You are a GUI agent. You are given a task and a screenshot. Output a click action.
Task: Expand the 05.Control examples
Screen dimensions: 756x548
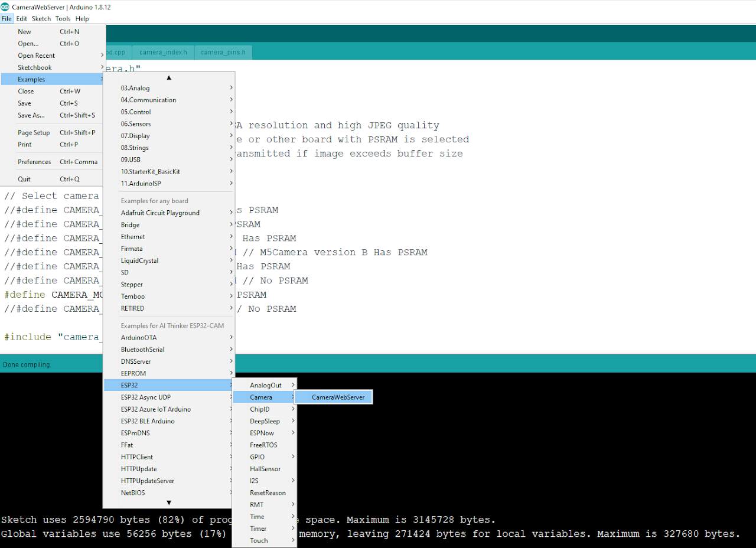[169, 112]
